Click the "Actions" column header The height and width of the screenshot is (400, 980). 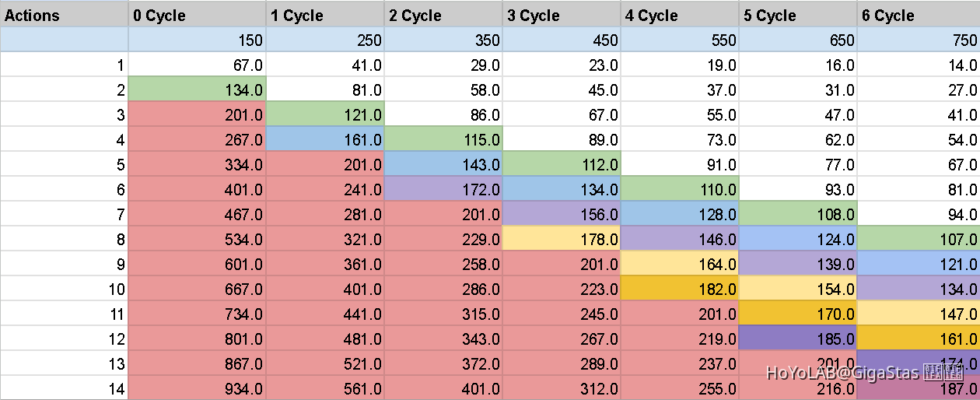pos(64,16)
